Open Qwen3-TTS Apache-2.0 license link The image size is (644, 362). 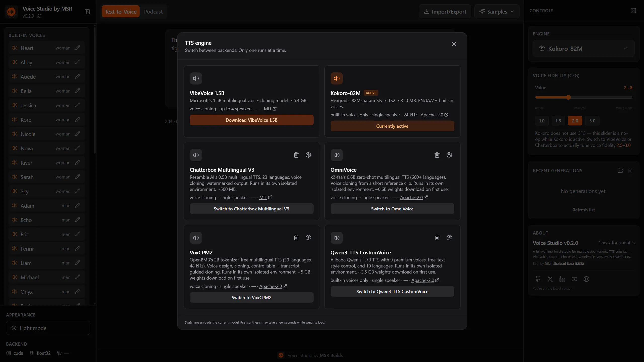click(x=425, y=280)
